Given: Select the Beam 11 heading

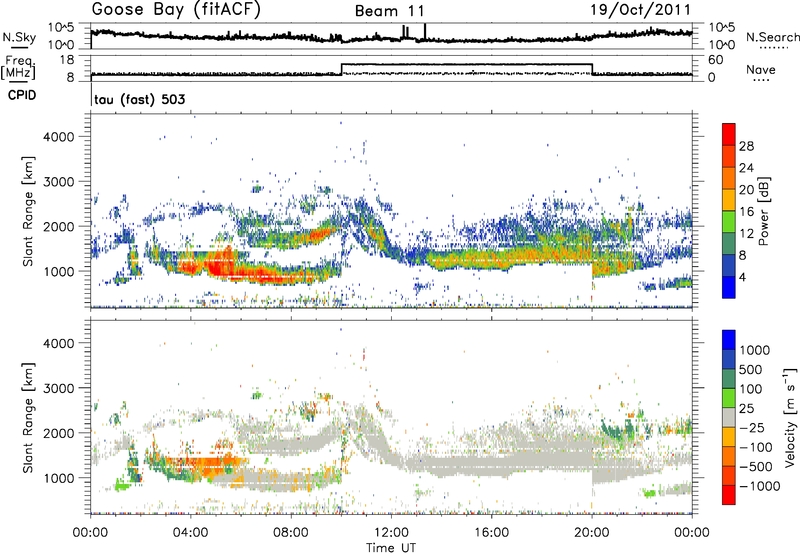Looking at the screenshot, I should click(390, 11).
